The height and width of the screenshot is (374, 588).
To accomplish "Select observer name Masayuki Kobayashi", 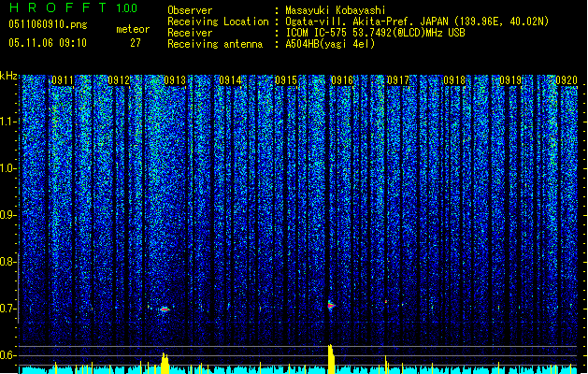I will [336, 10].
